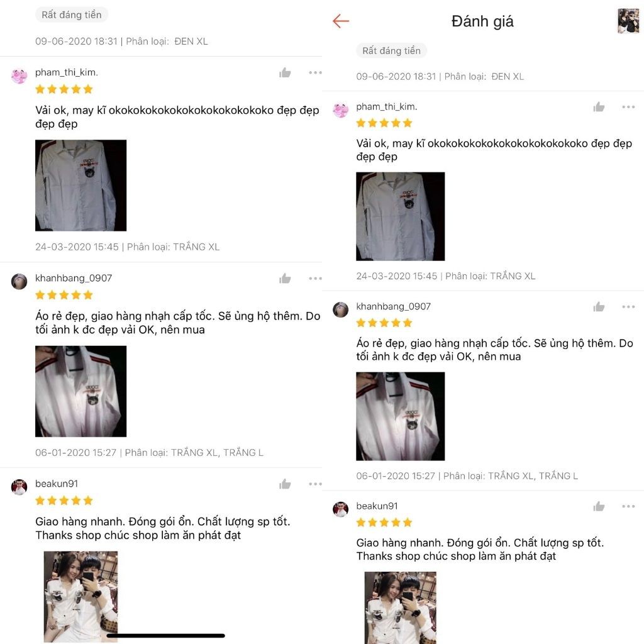Enlarge white shirt photo in pham_thi_kim left review
The width and height of the screenshot is (644, 644).
tap(81, 186)
